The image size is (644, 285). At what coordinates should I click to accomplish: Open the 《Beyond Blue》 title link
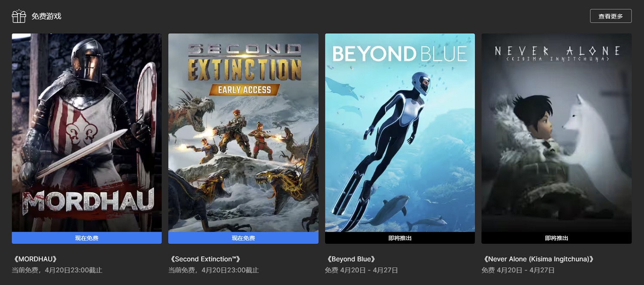tap(351, 259)
